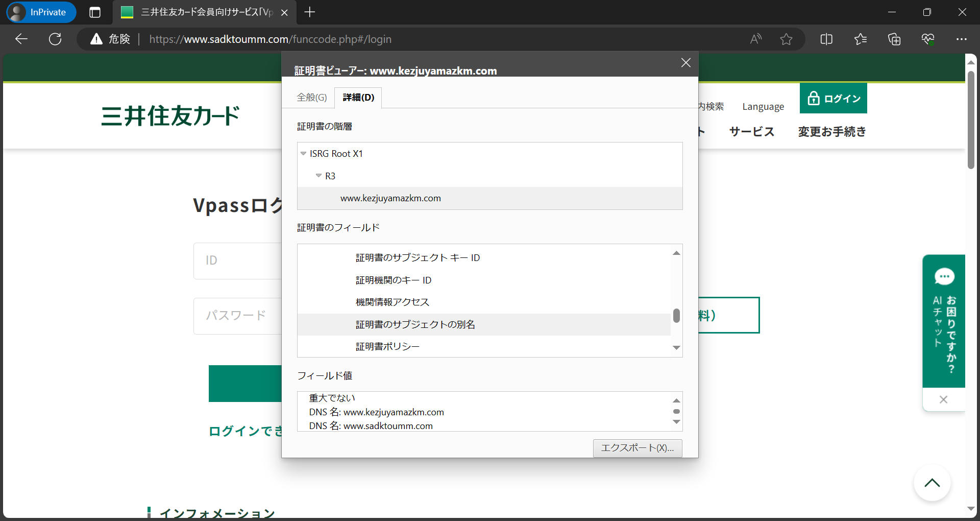Add page to favorites star icon
This screenshot has width=980, height=521.
pyautogui.click(x=786, y=39)
